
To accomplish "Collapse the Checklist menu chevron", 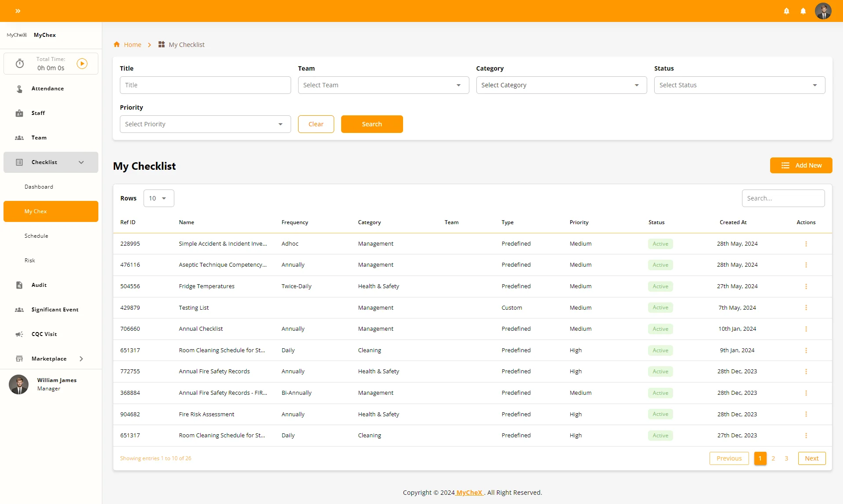I will tap(81, 162).
